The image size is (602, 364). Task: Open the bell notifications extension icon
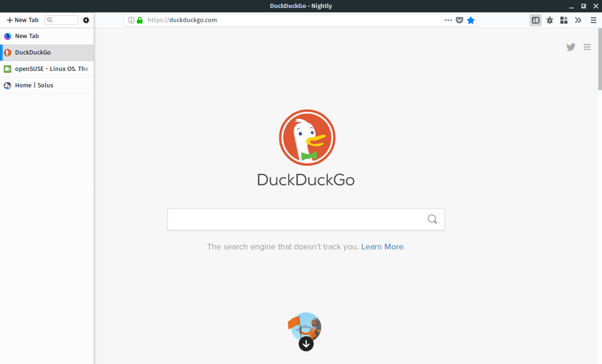pos(550,20)
